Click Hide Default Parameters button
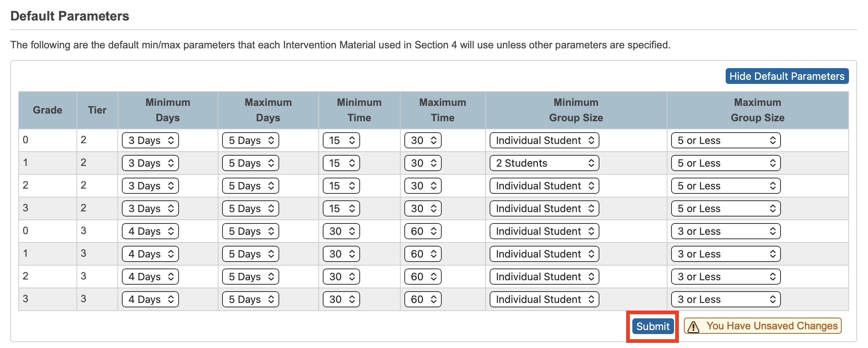Viewport: 868px width, 348px height. (787, 76)
